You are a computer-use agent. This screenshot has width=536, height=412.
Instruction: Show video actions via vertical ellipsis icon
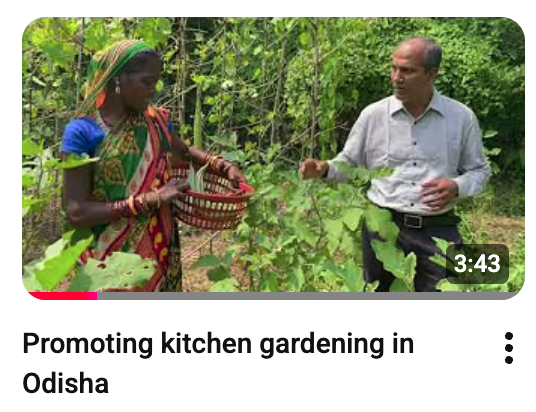(508, 348)
